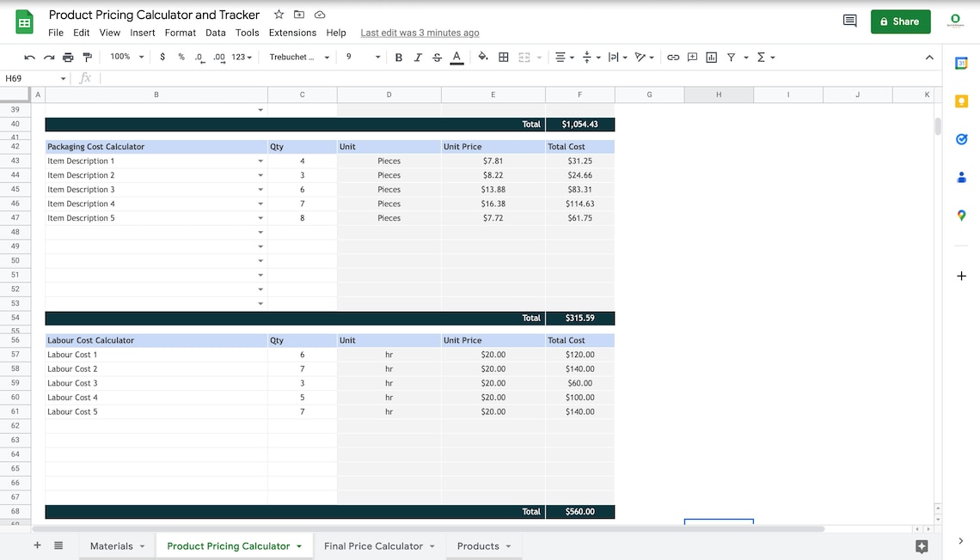Toggle italic formatting

(x=417, y=57)
